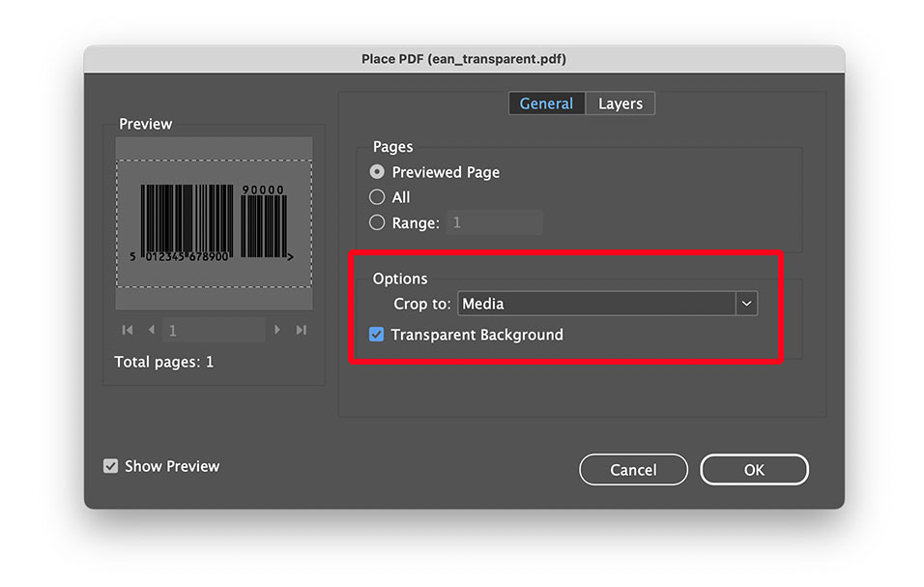Disable the Show Preview checkbox
The image size is (924, 587).
[111, 465]
